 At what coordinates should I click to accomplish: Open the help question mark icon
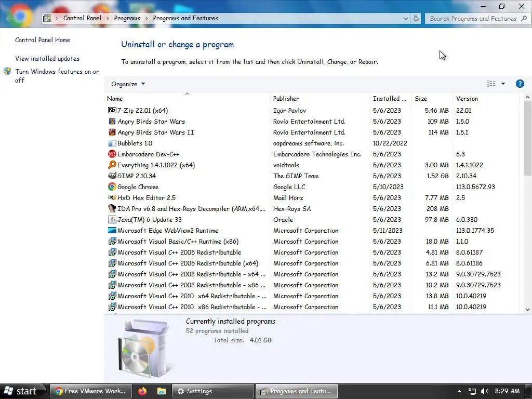pyautogui.click(x=520, y=84)
